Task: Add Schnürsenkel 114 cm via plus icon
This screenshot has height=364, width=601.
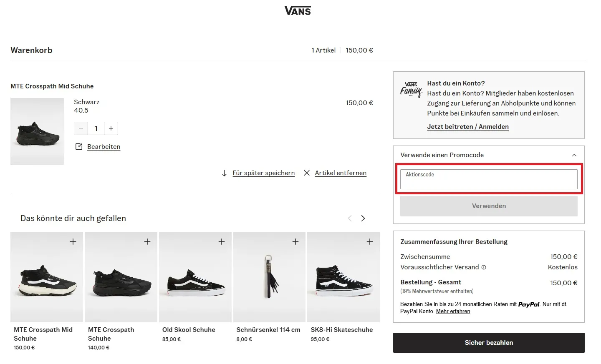Action: [x=295, y=241]
